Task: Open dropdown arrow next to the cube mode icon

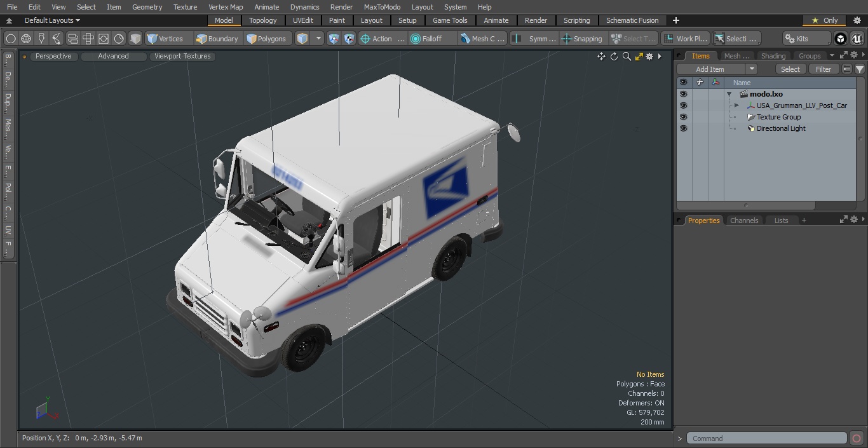Action: [318, 39]
